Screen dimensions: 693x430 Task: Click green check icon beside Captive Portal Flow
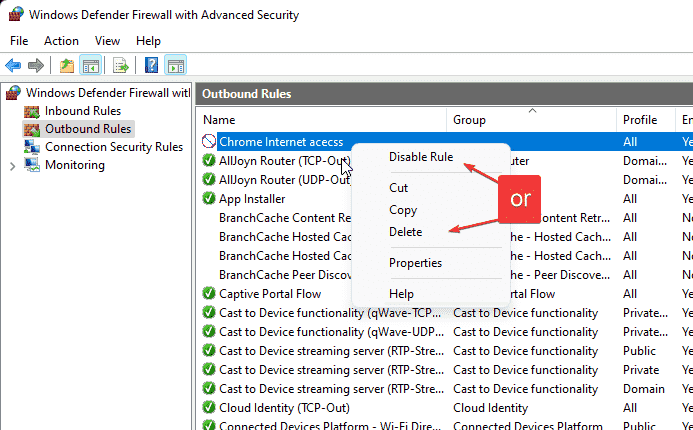(x=208, y=293)
